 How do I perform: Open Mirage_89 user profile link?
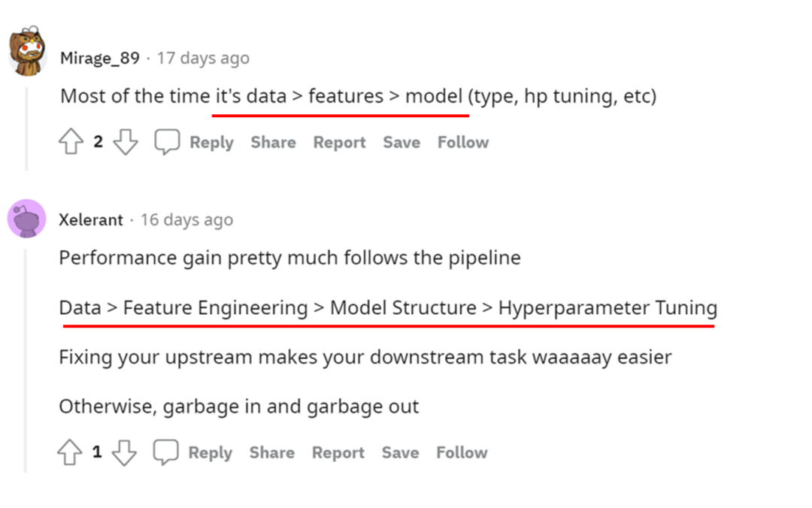[100, 58]
